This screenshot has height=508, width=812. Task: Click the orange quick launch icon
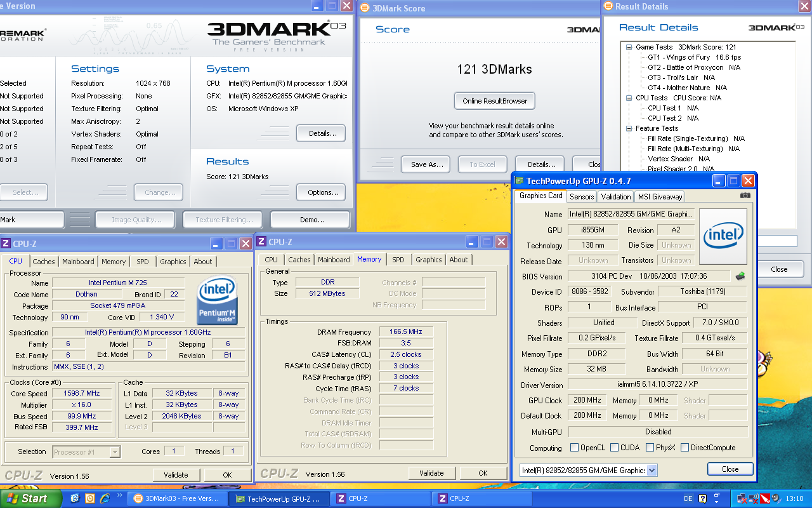(89, 498)
